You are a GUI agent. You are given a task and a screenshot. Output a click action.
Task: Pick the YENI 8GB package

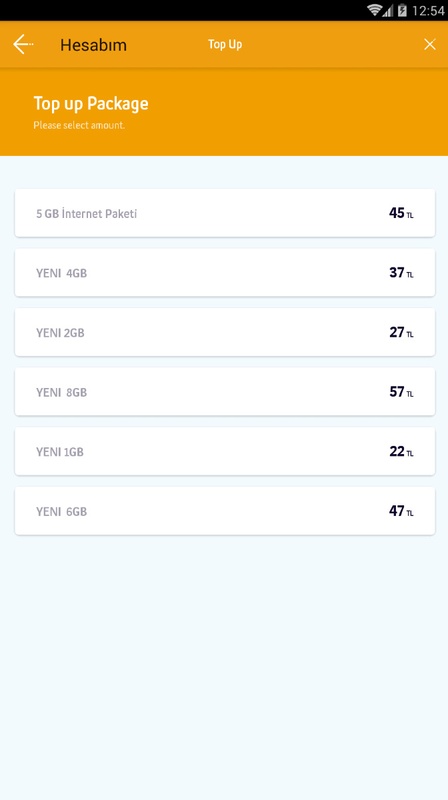click(225, 392)
